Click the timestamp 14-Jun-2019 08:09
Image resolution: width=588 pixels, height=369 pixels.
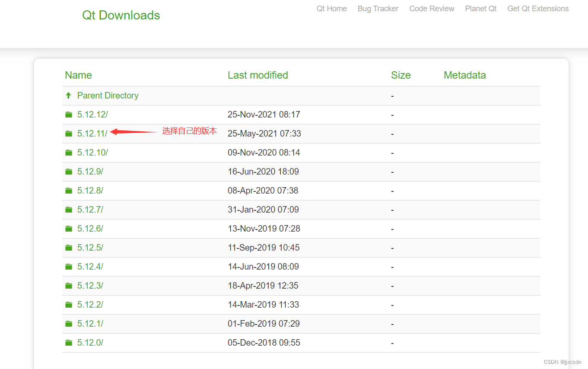tap(264, 267)
